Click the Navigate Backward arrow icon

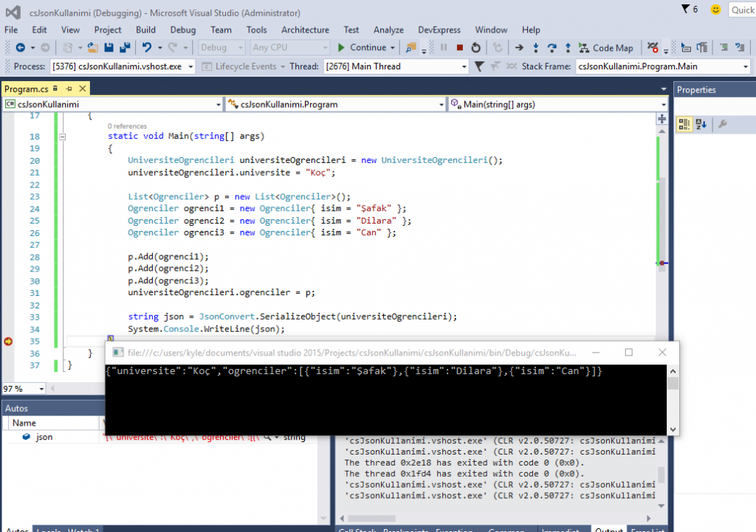click(x=20, y=47)
